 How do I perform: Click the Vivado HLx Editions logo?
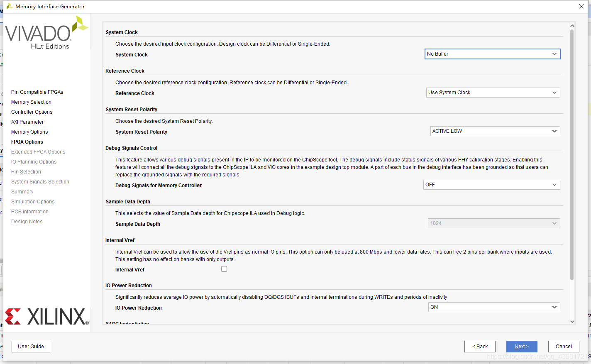coord(46,33)
